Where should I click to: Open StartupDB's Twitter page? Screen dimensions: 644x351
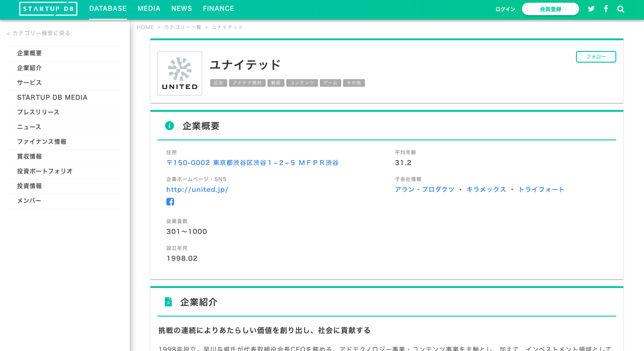(x=591, y=8)
